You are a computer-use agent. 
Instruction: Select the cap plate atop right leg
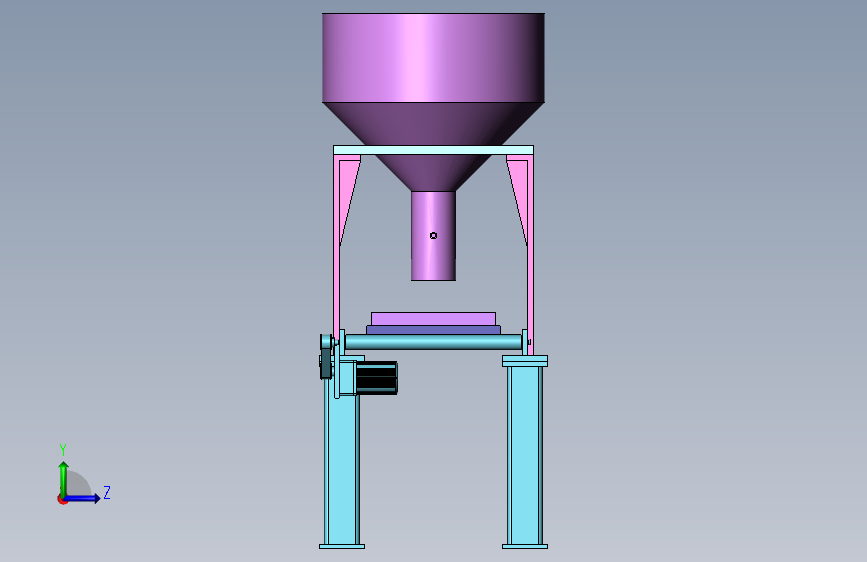(525, 361)
